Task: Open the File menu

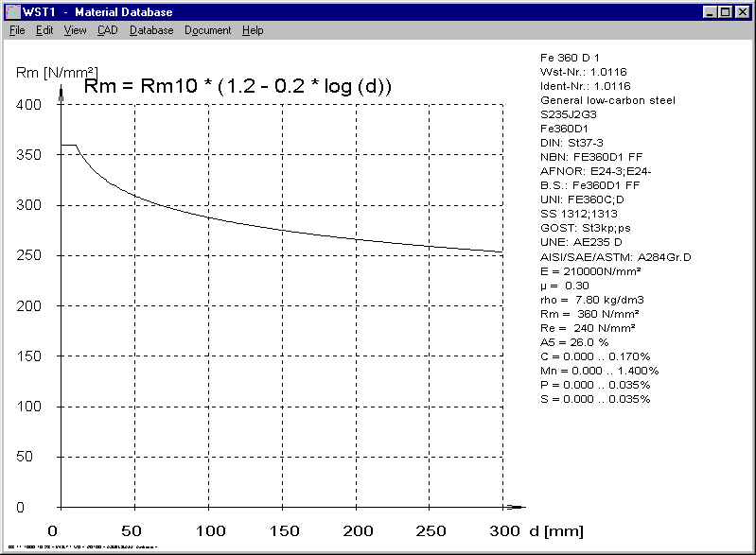Action: [x=17, y=30]
